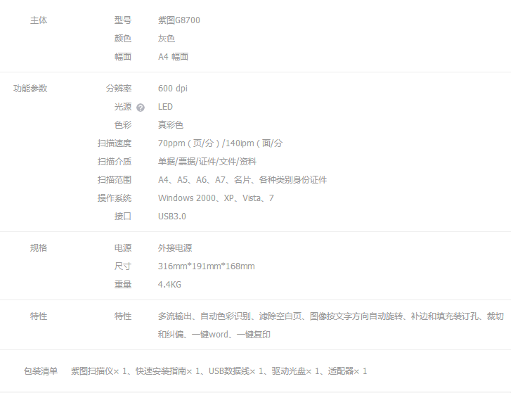Screen dimensions: 532x393
Task: Select the value Windows 2000、XP、Vista、7
Action: tap(216, 198)
